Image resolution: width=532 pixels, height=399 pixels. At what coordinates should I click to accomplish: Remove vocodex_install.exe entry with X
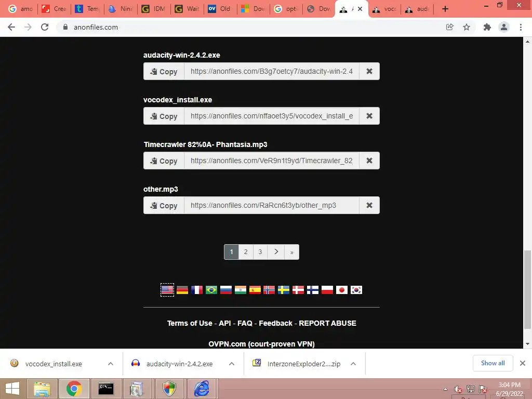coord(369,116)
